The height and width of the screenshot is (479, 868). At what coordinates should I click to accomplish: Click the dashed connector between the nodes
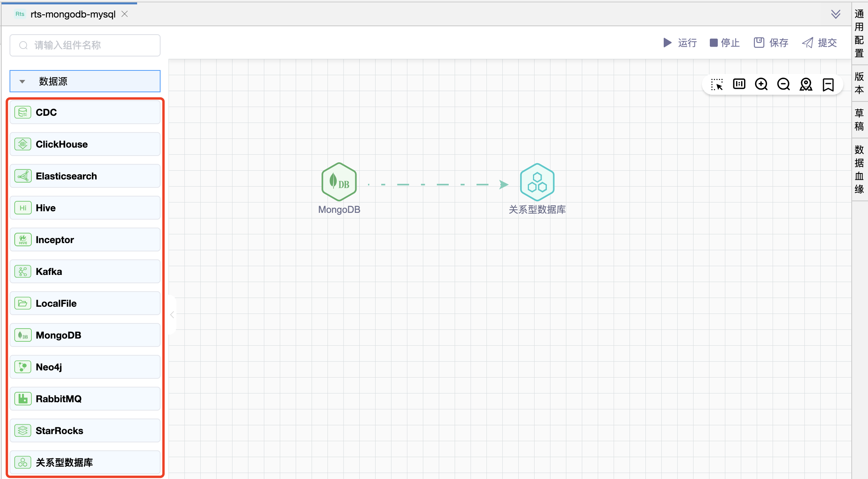438,185
